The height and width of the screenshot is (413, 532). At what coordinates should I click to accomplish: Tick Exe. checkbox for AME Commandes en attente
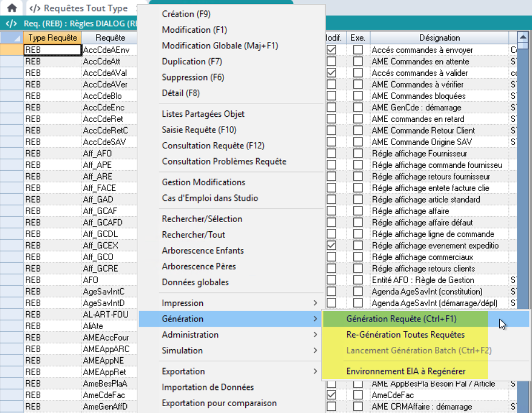[x=358, y=62]
